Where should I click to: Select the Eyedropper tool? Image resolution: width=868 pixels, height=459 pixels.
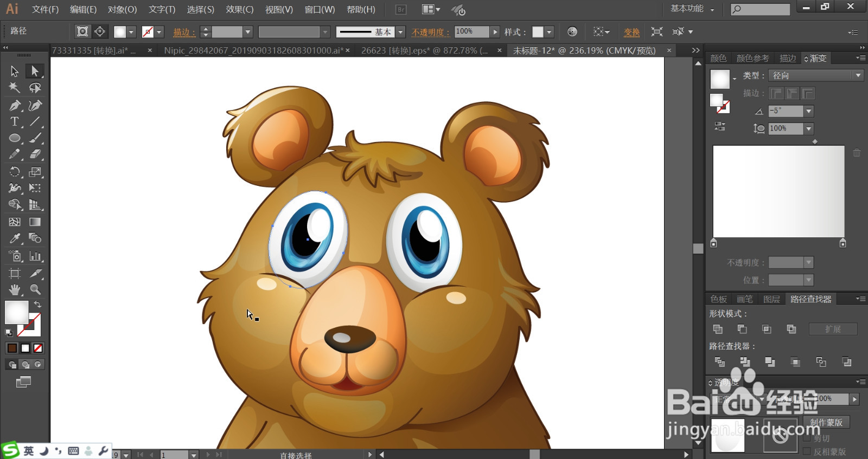click(15, 238)
